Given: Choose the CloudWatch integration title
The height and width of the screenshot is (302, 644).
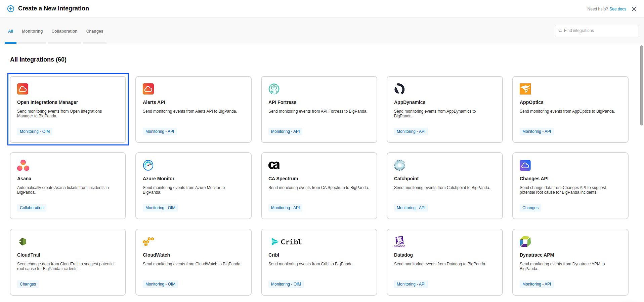Looking at the screenshot, I should click(156, 255).
